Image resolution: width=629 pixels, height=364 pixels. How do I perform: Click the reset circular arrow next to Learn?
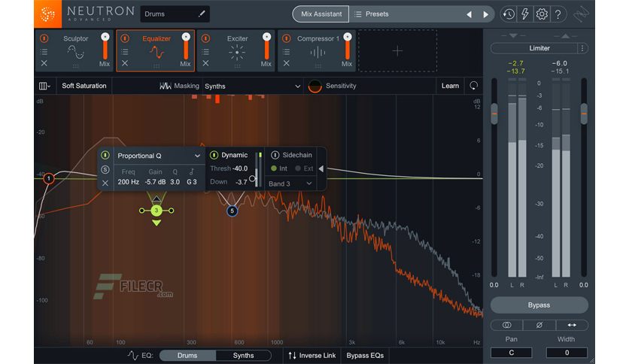click(x=474, y=86)
